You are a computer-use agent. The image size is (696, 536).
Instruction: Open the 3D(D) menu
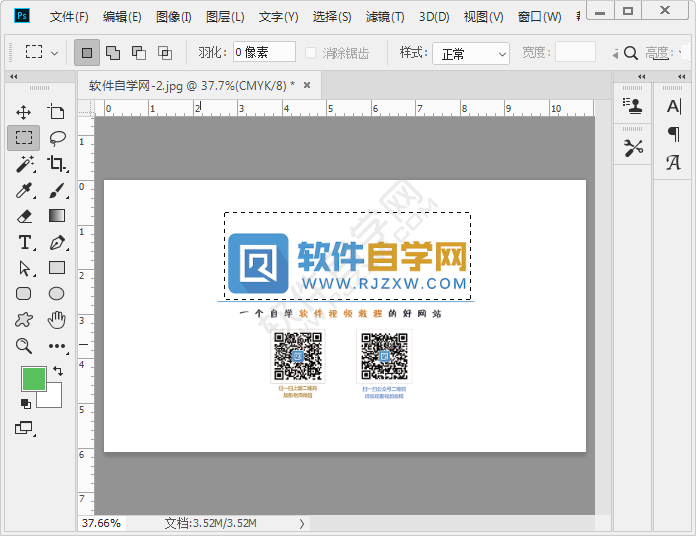[434, 17]
